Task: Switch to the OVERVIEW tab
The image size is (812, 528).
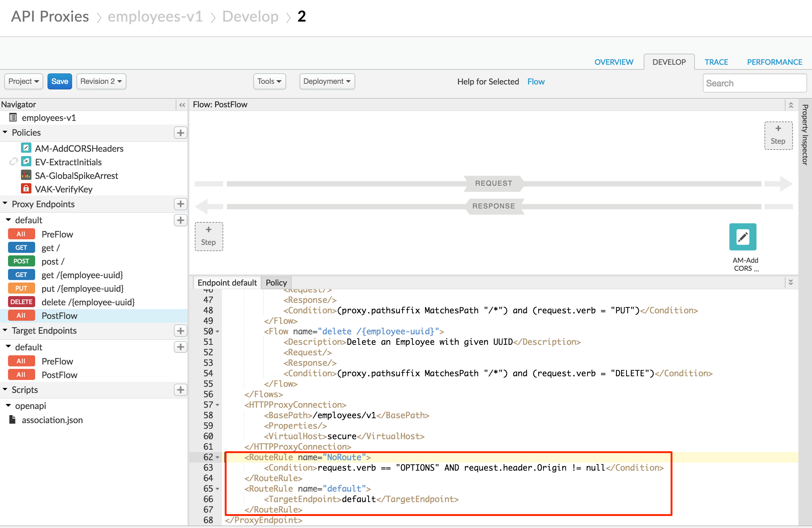Action: pyautogui.click(x=614, y=62)
